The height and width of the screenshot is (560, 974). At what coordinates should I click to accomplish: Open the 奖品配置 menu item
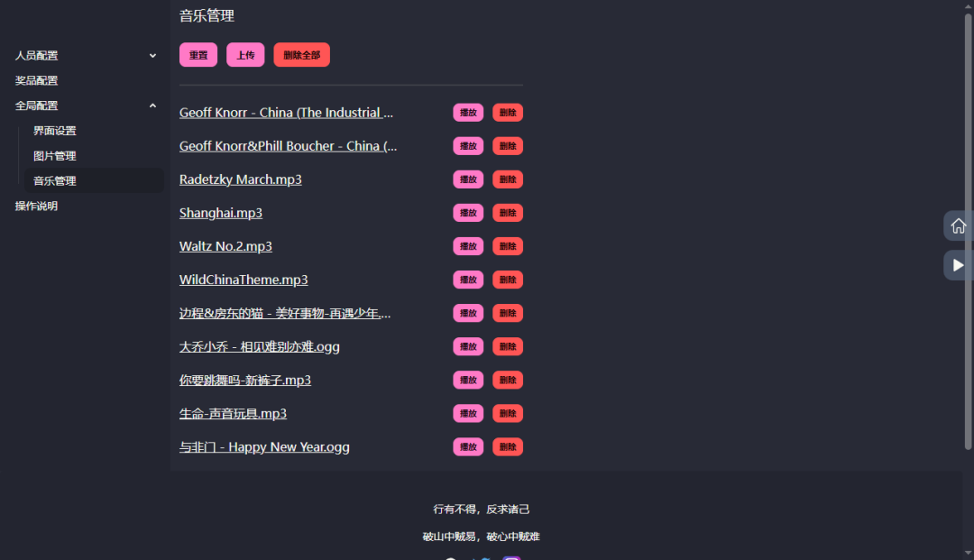tap(36, 80)
